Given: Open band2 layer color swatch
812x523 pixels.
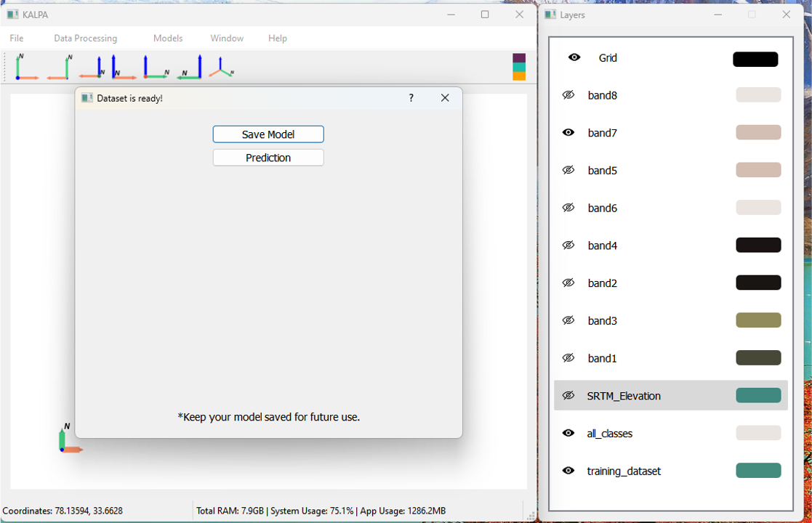Looking at the screenshot, I should (758, 283).
